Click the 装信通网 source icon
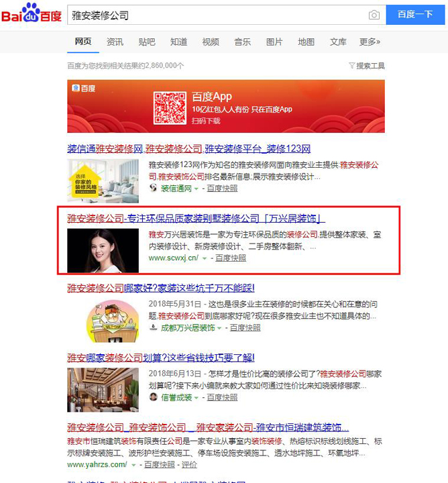Image resolution: width=448 pixels, height=483 pixels. point(153,188)
